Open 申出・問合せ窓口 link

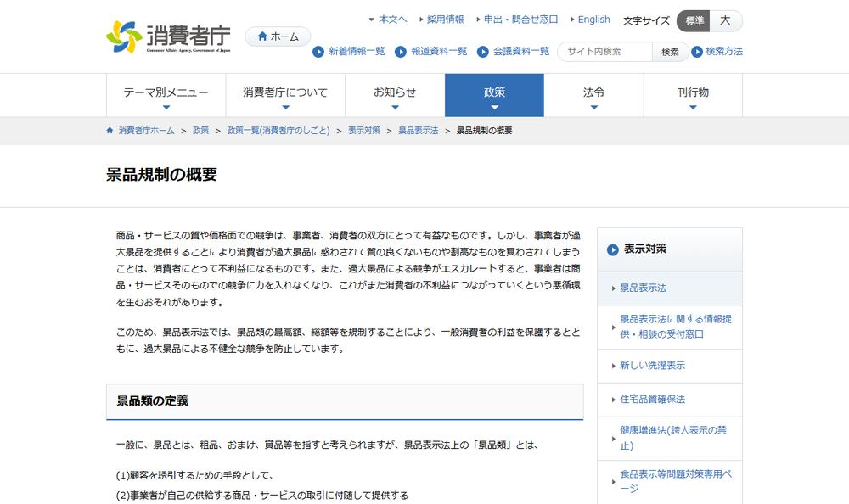[x=521, y=20]
